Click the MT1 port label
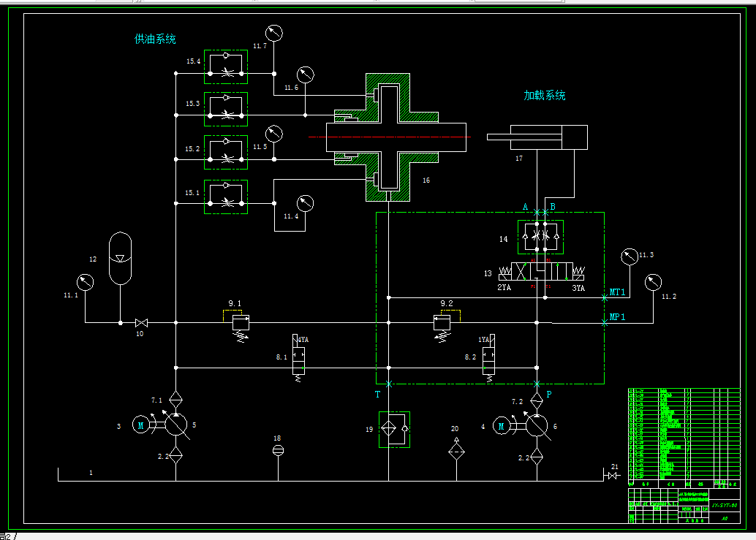Image resolution: width=756 pixels, height=540 pixels. (618, 292)
